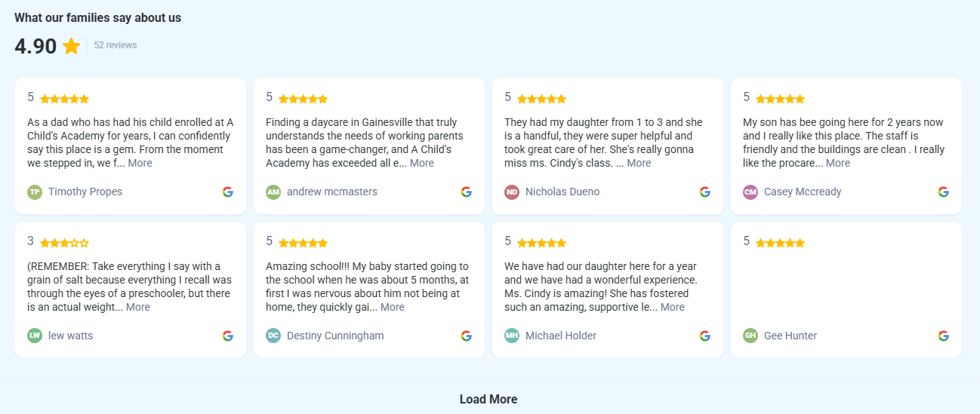This screenshot has height=414, width=980.
Task: Click Google icon on Destiny Cunningham review
Action: tap(467, 336)
